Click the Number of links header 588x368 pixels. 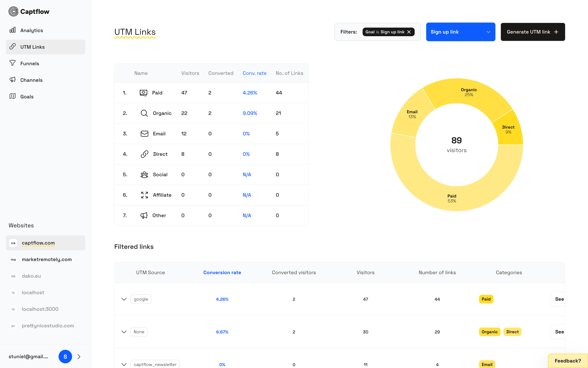[x=437, y=273]
